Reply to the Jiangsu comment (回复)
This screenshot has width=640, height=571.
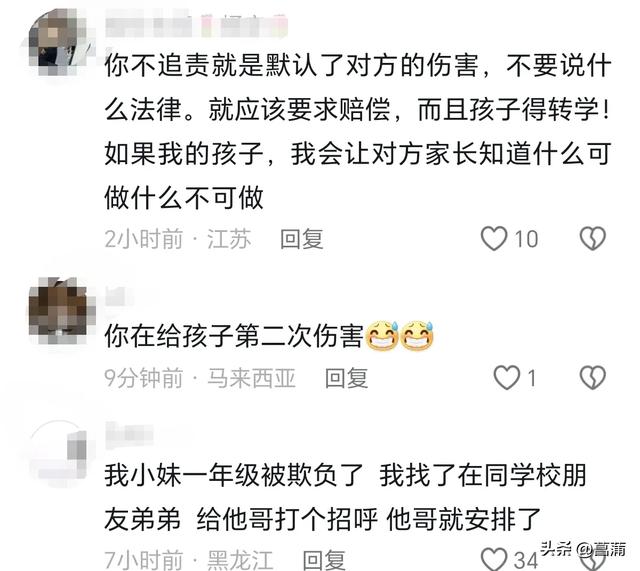pyautogui.click(x=302, y=239)
